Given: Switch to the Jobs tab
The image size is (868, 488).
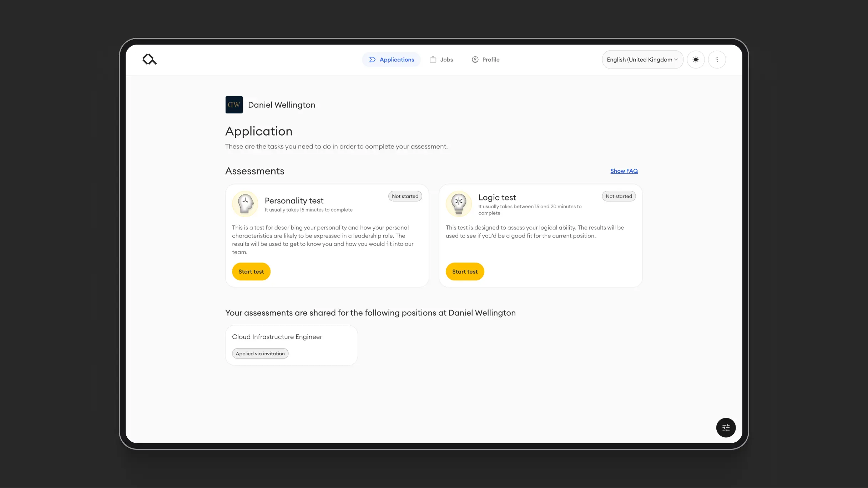Looking at the screenshot, I should pyautogui.click(x=441, y=60).
